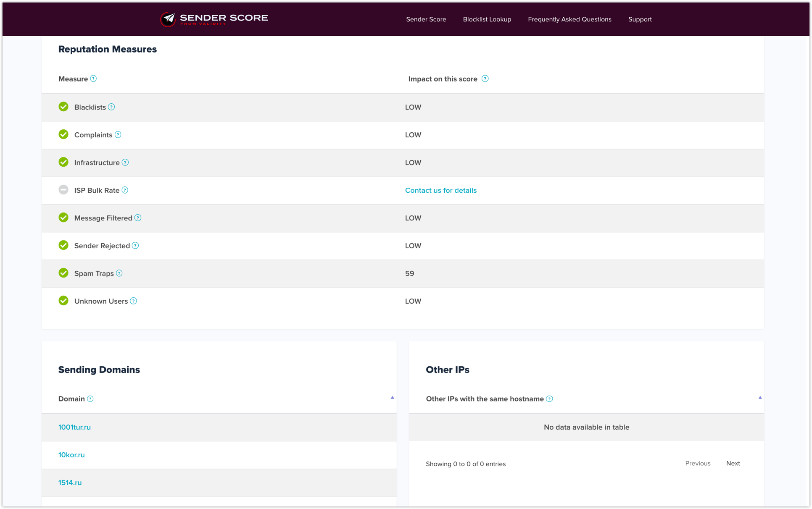Click help icon beside Impact on this score
The width and height of the screenshot is (812, 509).
[485, 79]
